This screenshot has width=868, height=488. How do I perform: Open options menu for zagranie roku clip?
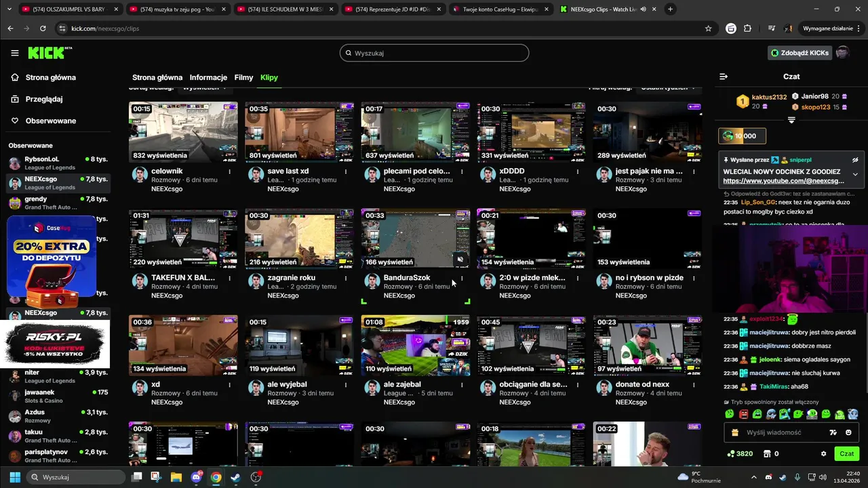click(346, 278)
